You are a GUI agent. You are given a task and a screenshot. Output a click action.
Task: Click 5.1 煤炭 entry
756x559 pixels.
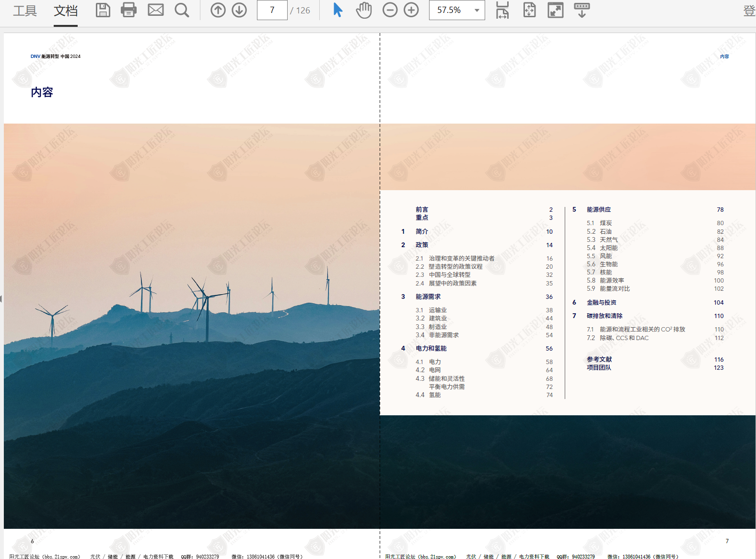599,223
